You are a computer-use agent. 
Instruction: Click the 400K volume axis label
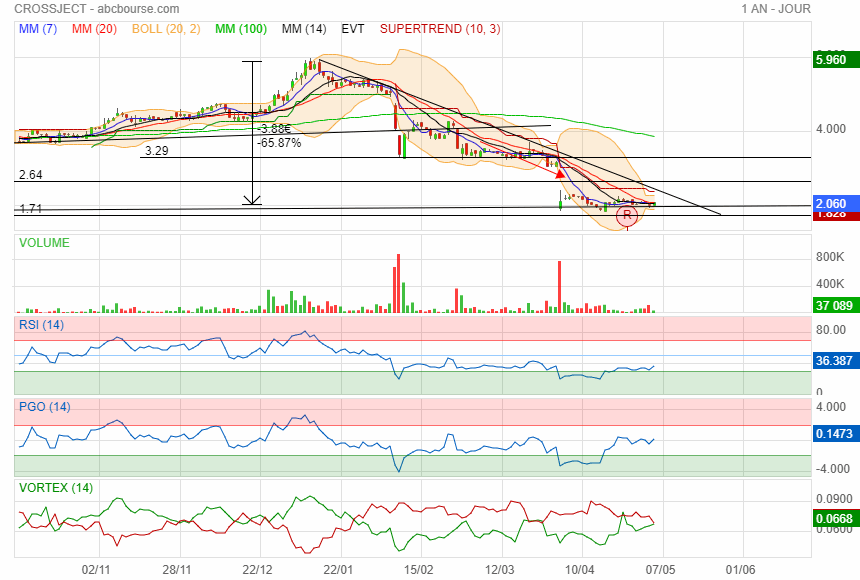click(x=830, y=284)
